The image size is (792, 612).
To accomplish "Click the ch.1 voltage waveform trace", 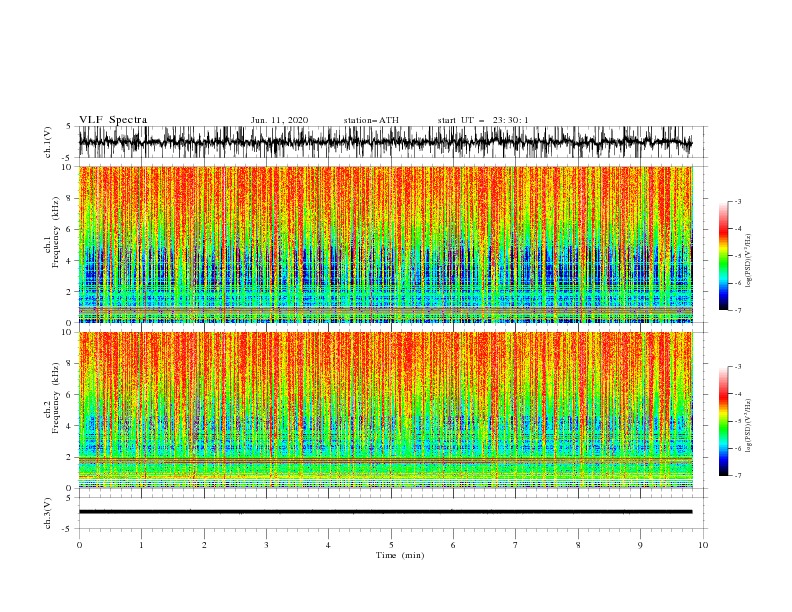I will tap(385, 142).
